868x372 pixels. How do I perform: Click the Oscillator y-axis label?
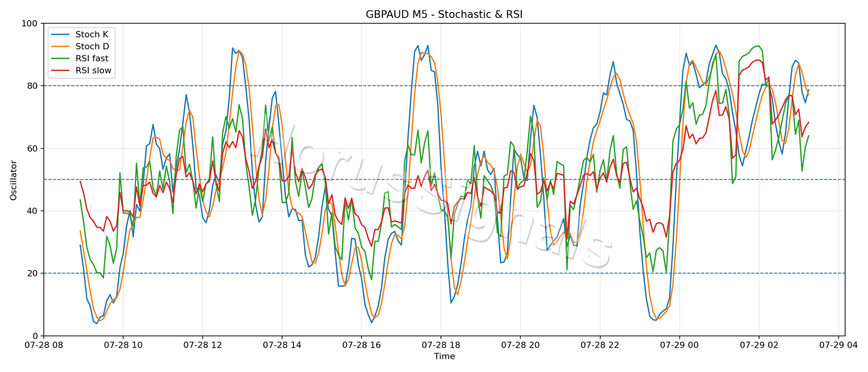14,180
